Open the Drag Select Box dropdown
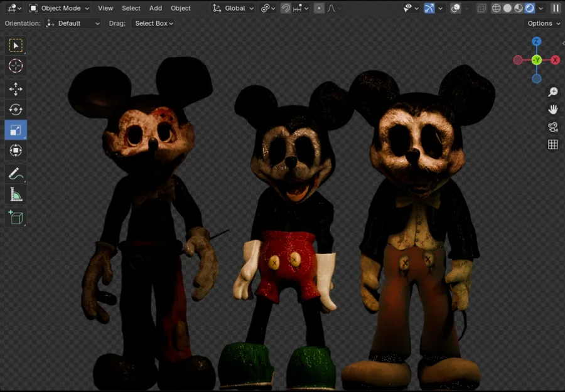This screenshot has height=392, width=565. point(154,23)
